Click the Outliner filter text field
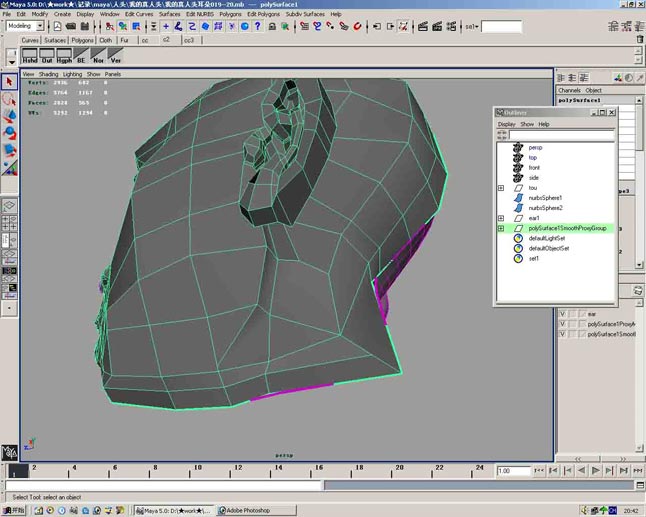Image resolution: width=646 pixels, height=517 pixels. click(x=562, y=136)
